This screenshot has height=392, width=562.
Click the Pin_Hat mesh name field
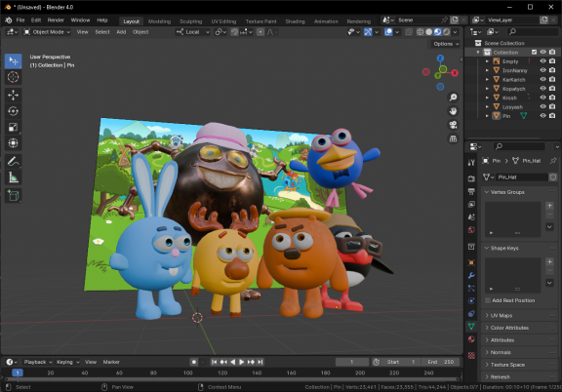pos(521,177)
